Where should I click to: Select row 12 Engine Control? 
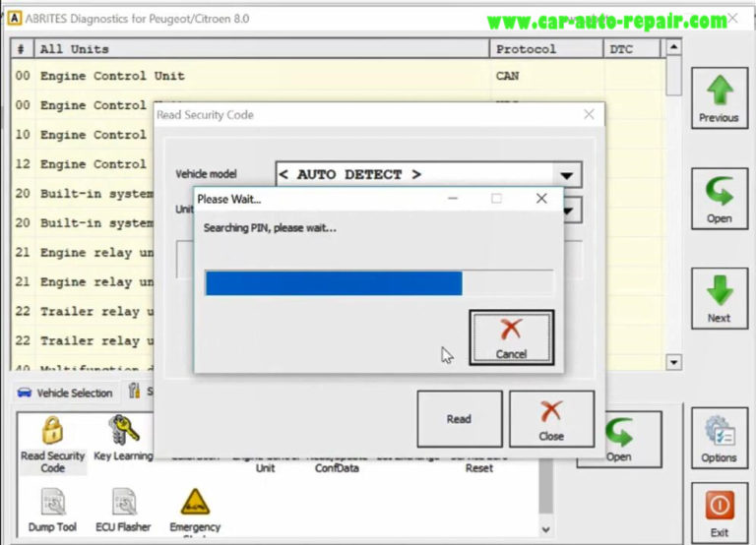click(83, 164)
